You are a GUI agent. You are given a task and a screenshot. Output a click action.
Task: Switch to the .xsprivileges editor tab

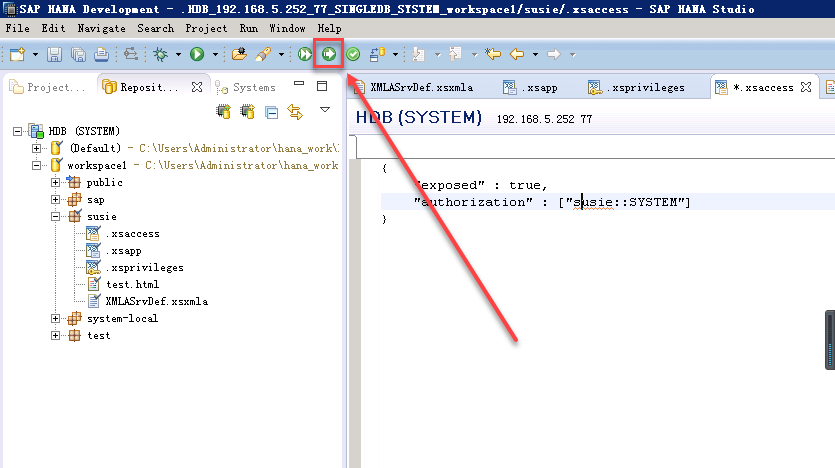click(x=636, y=87)
